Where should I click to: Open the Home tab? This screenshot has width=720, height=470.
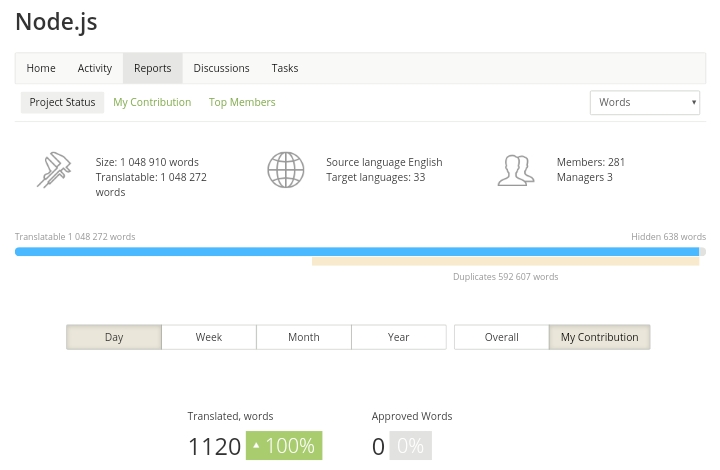pyautogui.click(x=41, y=68)
